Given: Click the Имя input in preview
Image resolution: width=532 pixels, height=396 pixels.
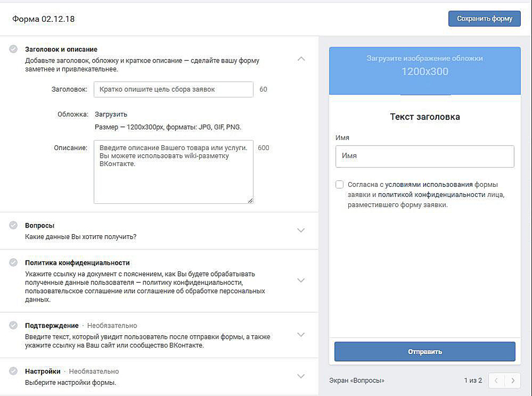Looking at the screenshot, I should (x=424, y=157).
